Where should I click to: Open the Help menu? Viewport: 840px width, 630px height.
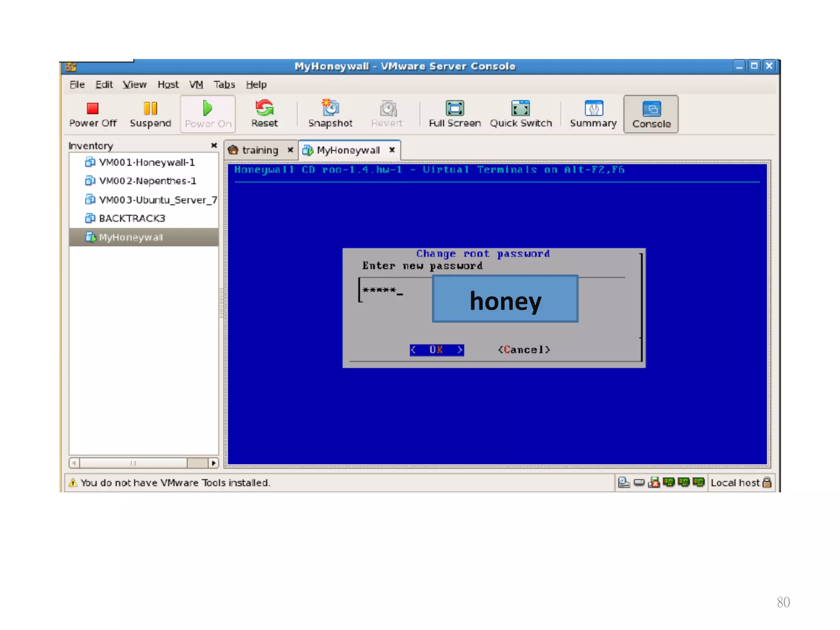pos(256,84)
